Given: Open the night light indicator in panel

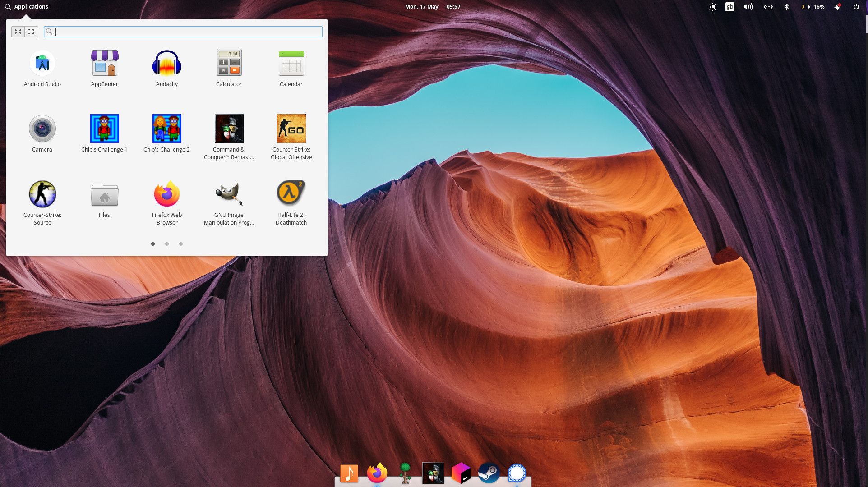Looking at the screenshot, I should tap(712, 7).
